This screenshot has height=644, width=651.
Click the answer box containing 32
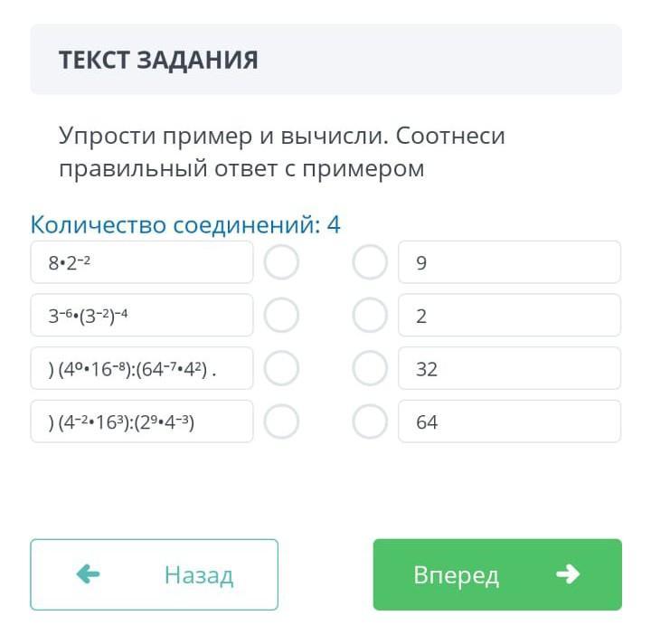tap(509, 368)
